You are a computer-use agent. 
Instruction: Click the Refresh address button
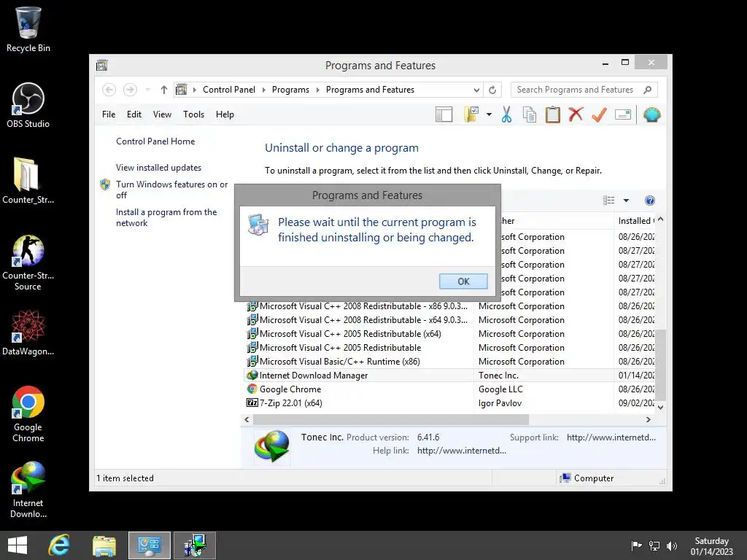click(x=492, y=90)
